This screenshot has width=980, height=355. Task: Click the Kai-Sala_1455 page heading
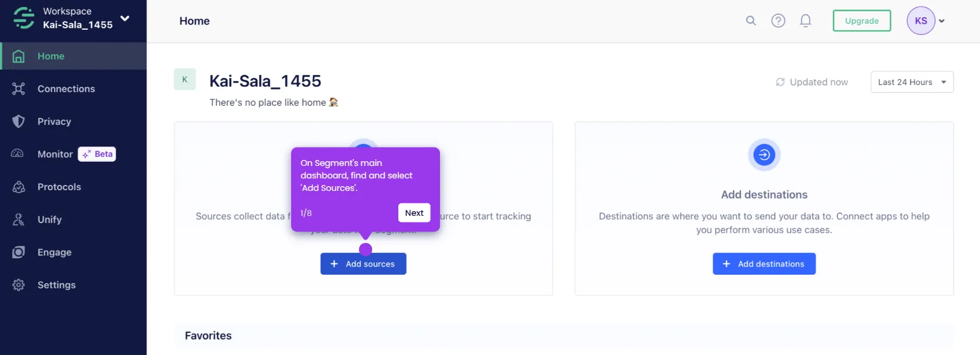[265, 81]
